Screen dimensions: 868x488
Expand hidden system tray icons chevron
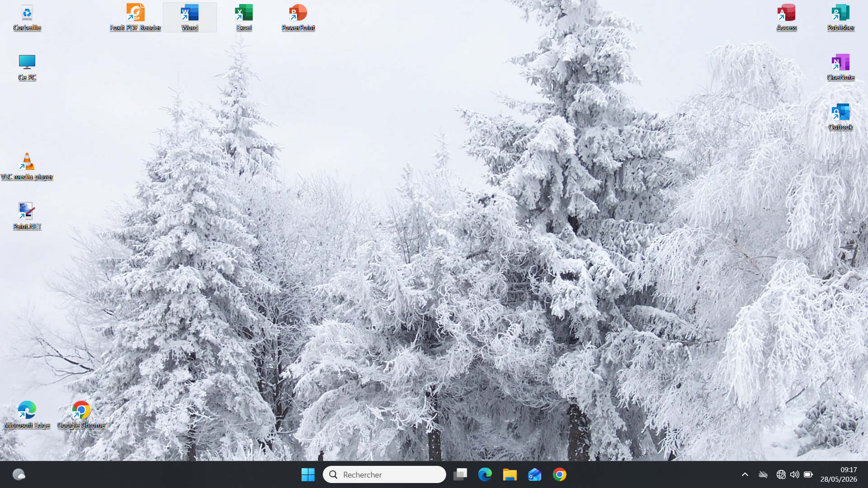coord(745,474)
